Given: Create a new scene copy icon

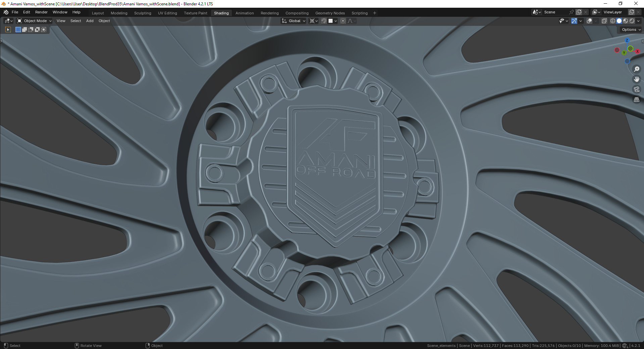Looking at the screenshot, I should coord(579,12).
